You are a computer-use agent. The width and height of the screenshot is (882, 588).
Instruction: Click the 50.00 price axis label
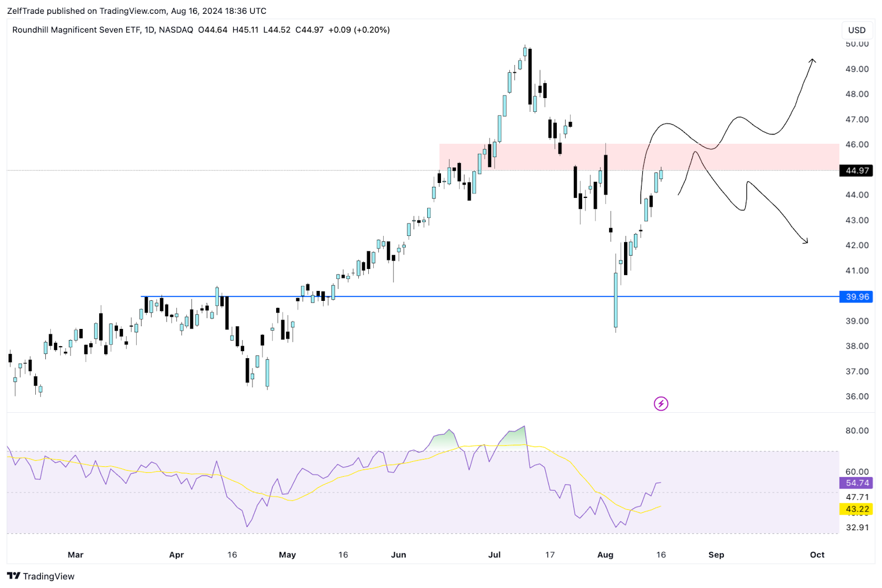coord(857,44)
